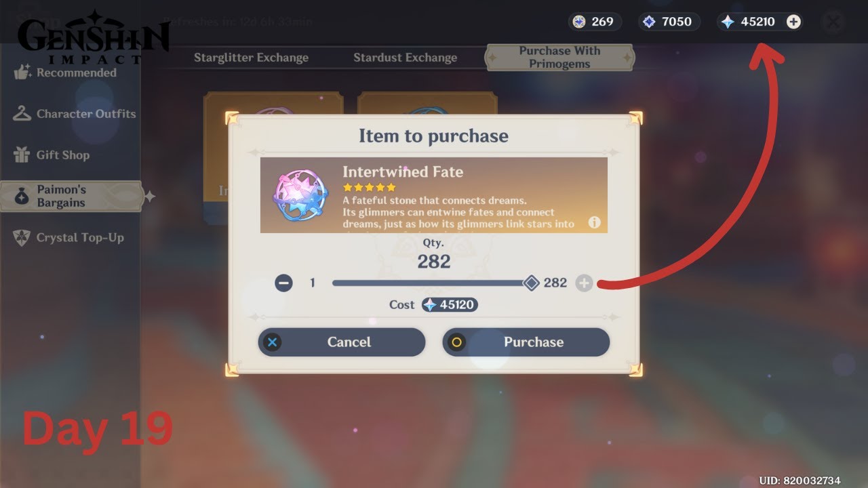
Task: Click the Stardust currency icon showing 7050
Action: (x=649, y=22)
